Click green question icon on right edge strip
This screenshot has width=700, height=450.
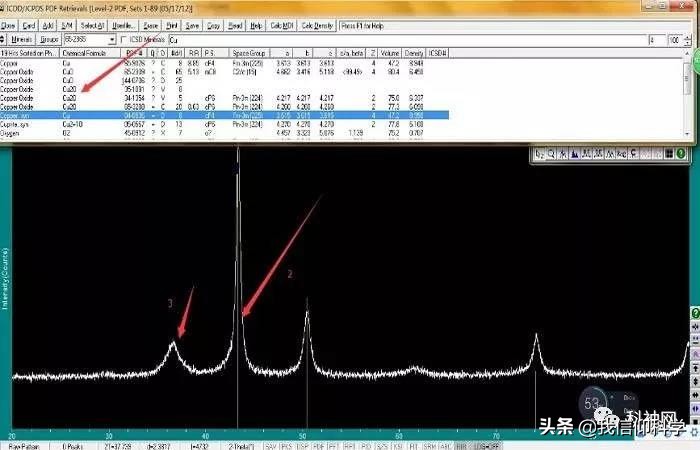(695, 313)
